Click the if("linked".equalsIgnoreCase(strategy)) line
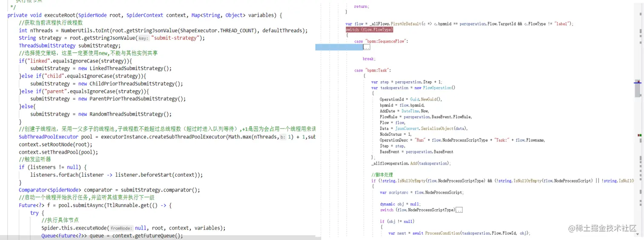Image resolution: width=644 pixels, height=240 pixels. pyautogui.click(x=75, y=61)
